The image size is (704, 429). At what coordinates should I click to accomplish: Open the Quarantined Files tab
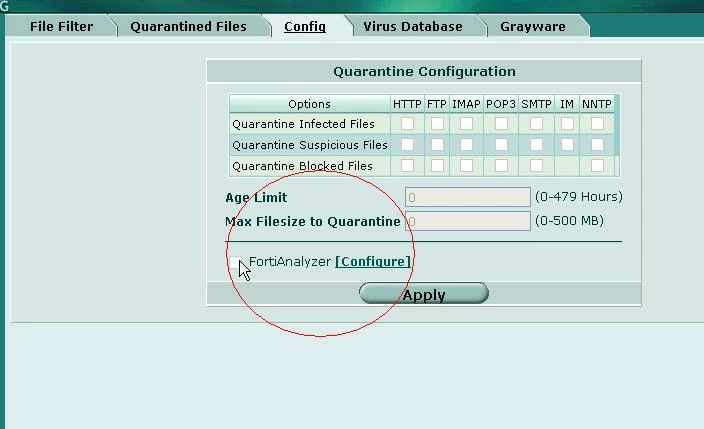point(189,27)
